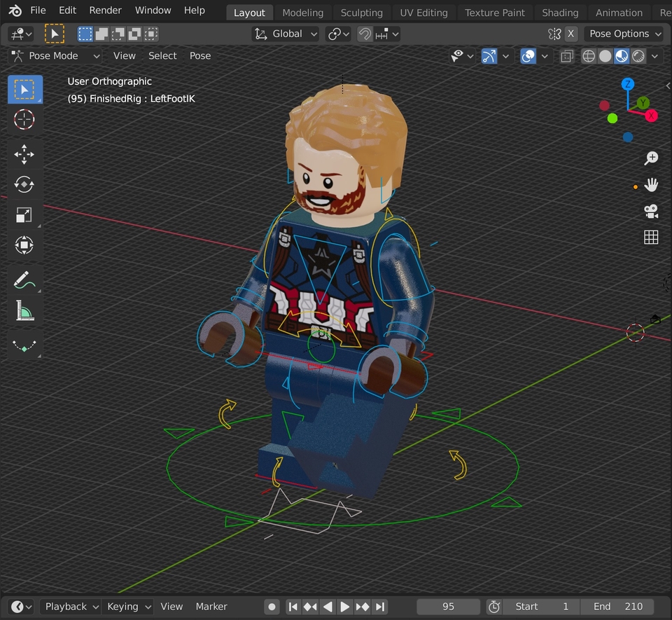Set selection mode to intersect
The image size is (672, 620).
click(151, 34)
